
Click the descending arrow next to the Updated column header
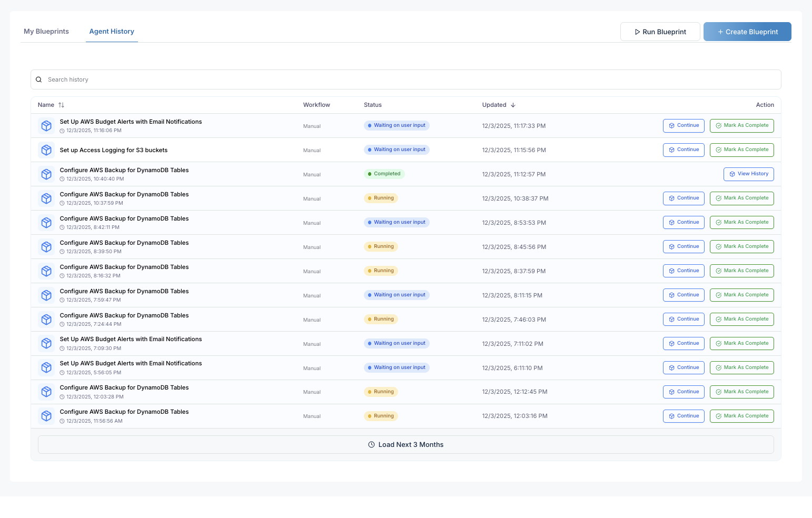click(512, 105)
